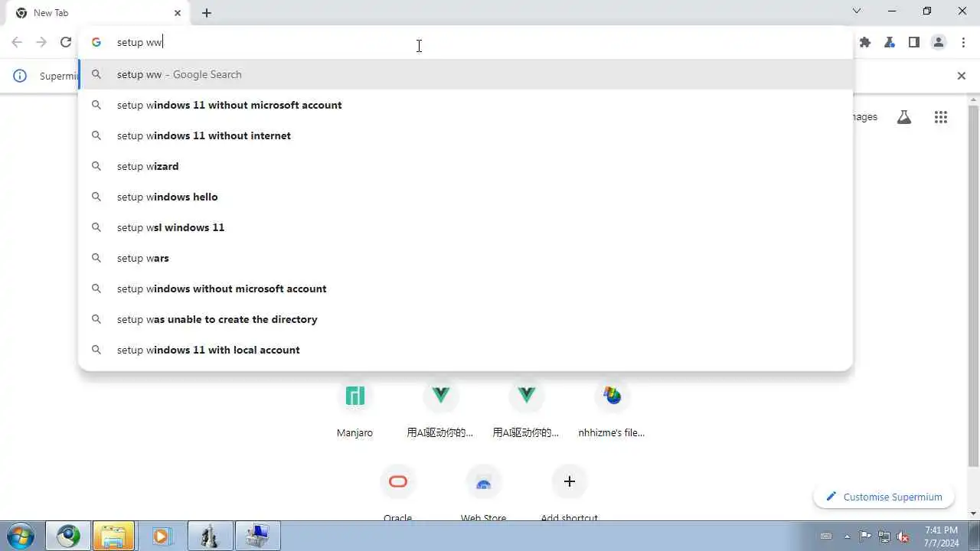This screenshot has height=551, width=980.
Task: Open the network tray icon
Action: 884,536
